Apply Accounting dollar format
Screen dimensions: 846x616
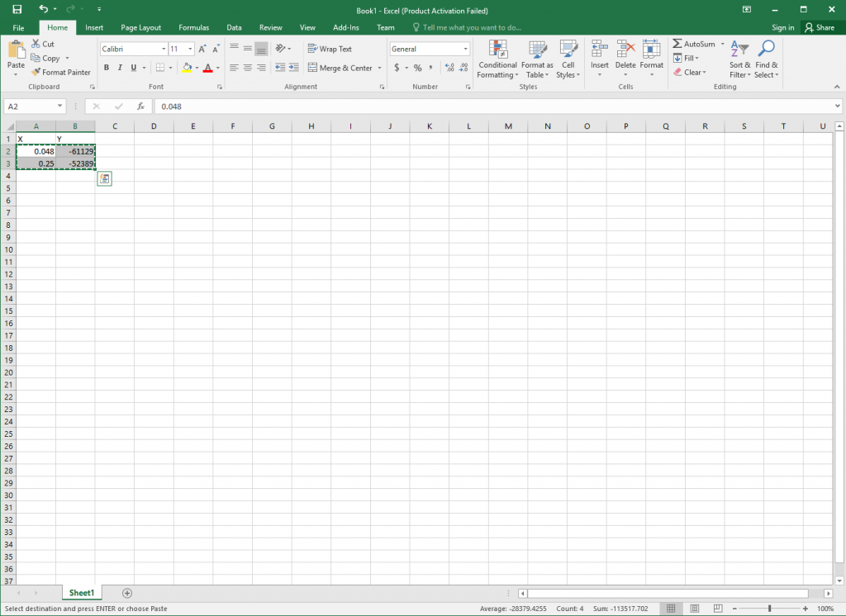397,68
